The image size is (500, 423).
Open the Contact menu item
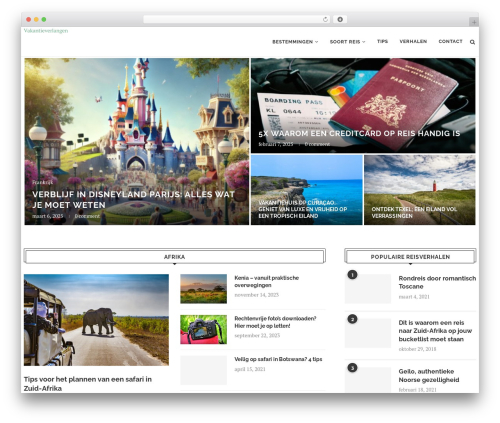tap(450, 41)
